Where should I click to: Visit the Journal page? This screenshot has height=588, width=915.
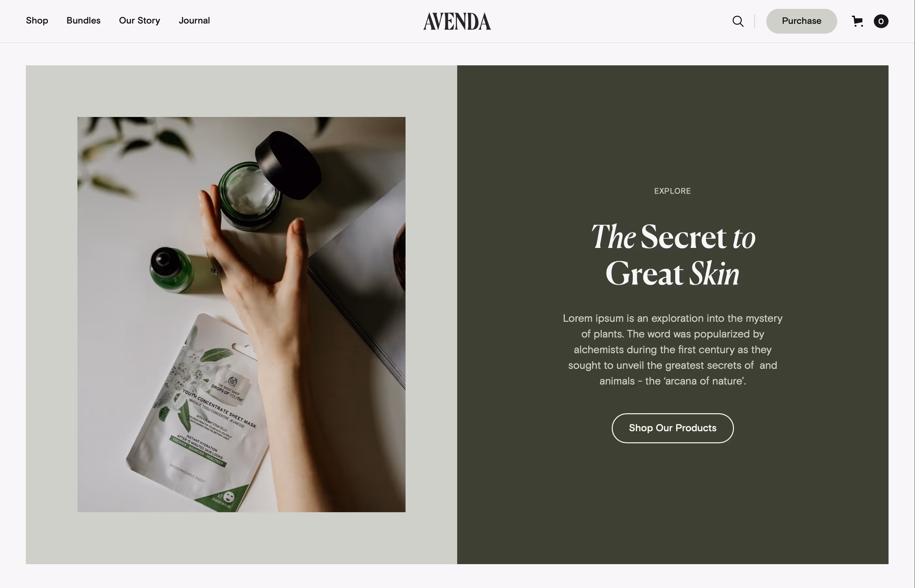194,21
